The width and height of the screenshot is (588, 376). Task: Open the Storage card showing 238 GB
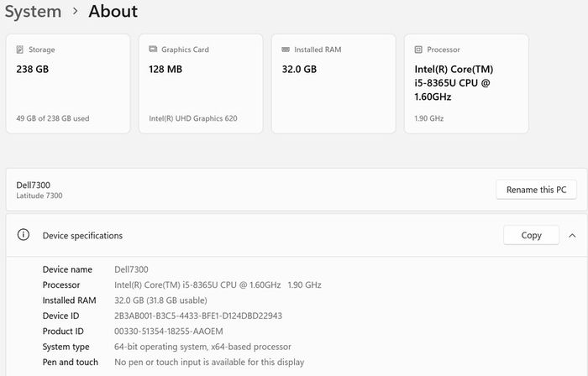(68, 84)
